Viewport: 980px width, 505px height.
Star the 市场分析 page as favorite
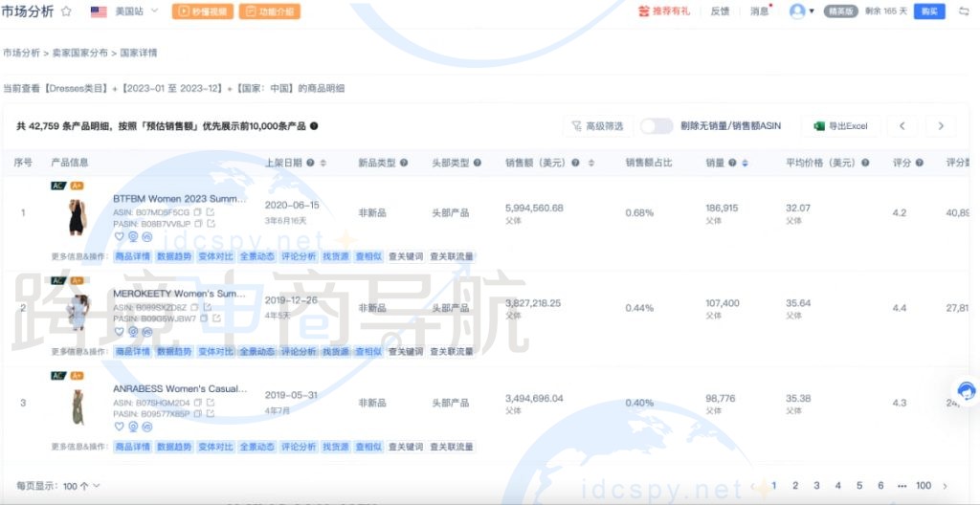pyautogui.click(x=66, y=11)
